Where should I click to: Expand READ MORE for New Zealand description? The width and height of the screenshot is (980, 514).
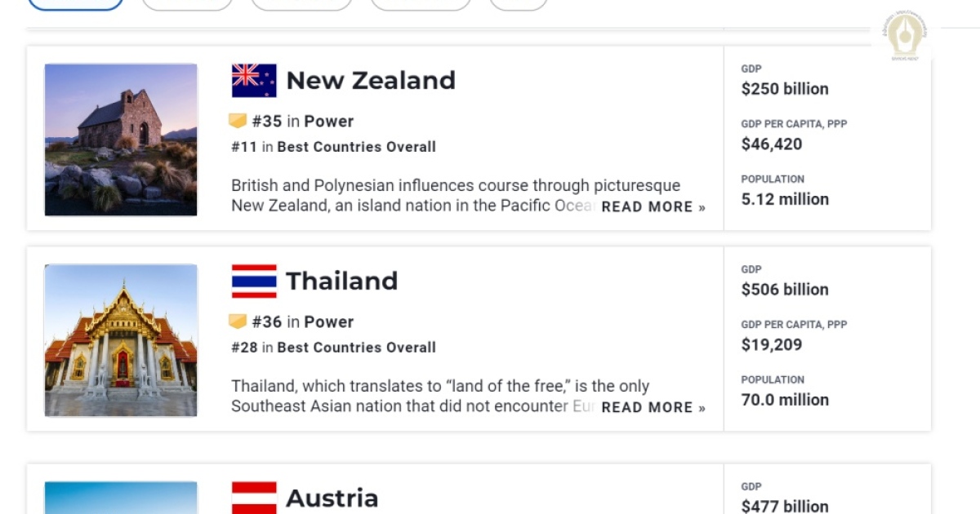(653, 207)
